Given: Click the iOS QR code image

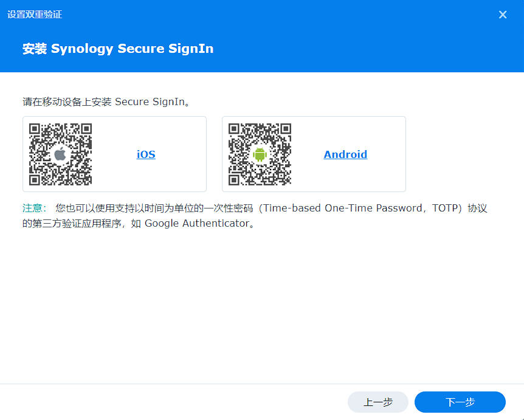Looking at the screenshot, I should (x=61, y=154).
